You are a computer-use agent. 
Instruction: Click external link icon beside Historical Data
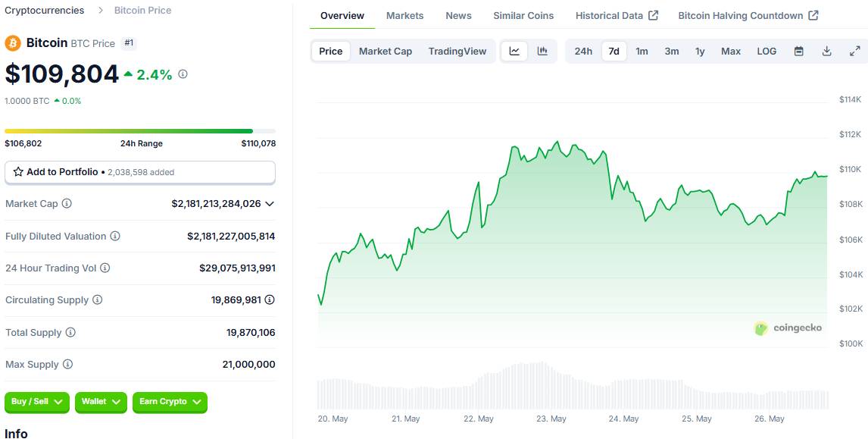tap(653, 15)
